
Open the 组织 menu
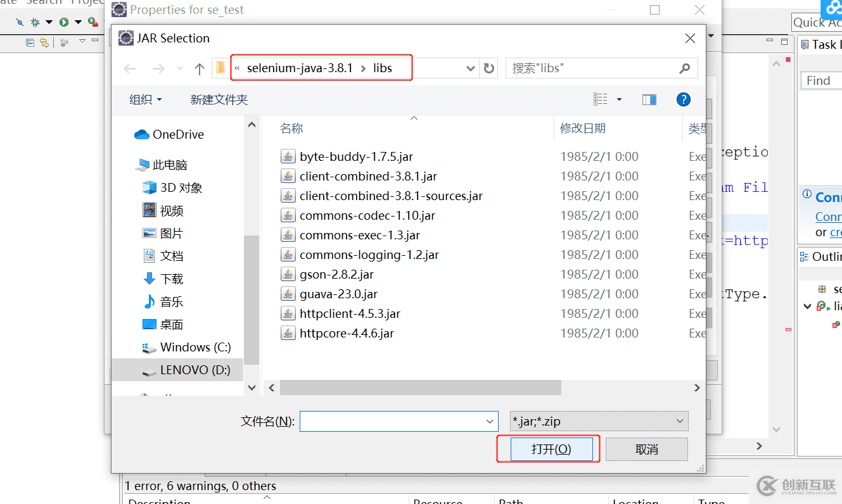145,99
